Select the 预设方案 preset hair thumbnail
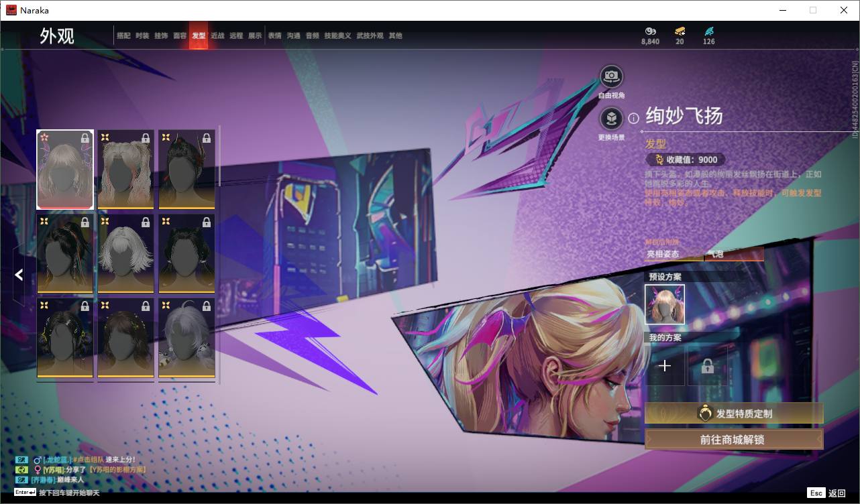 tap(665, 304)
